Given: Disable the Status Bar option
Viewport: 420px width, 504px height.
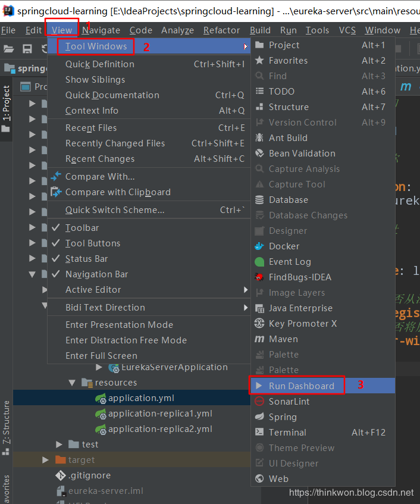Looking at the screenshot, I should [86, 259].
